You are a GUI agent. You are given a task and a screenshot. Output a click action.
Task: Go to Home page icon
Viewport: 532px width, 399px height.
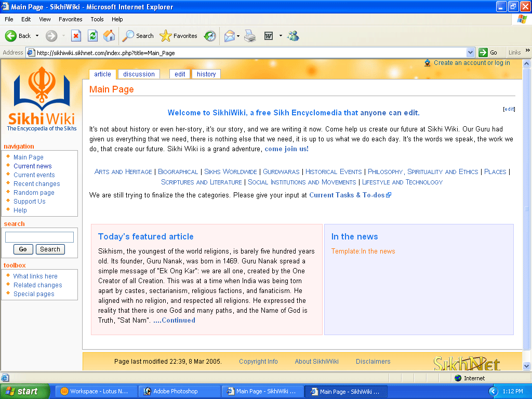[109, 36]
